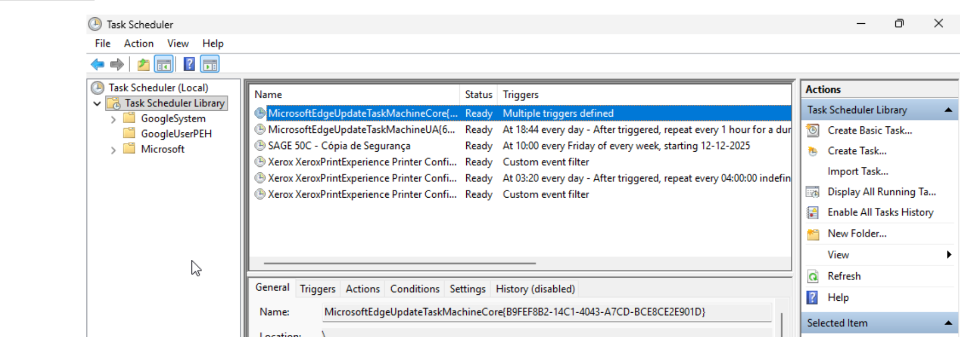Expand the GoogleSystem folder
The width and height of the screenshot is (980, 337).
[113, 119]
